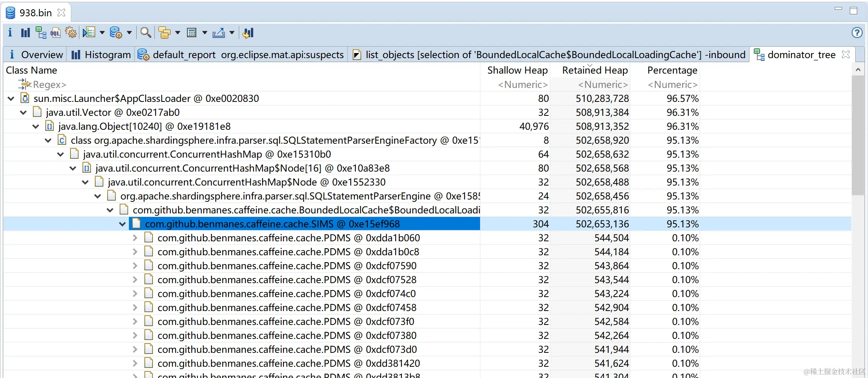
Task: Select PDMS @ 0xdcf07528 row
Action: pos(427,280)
